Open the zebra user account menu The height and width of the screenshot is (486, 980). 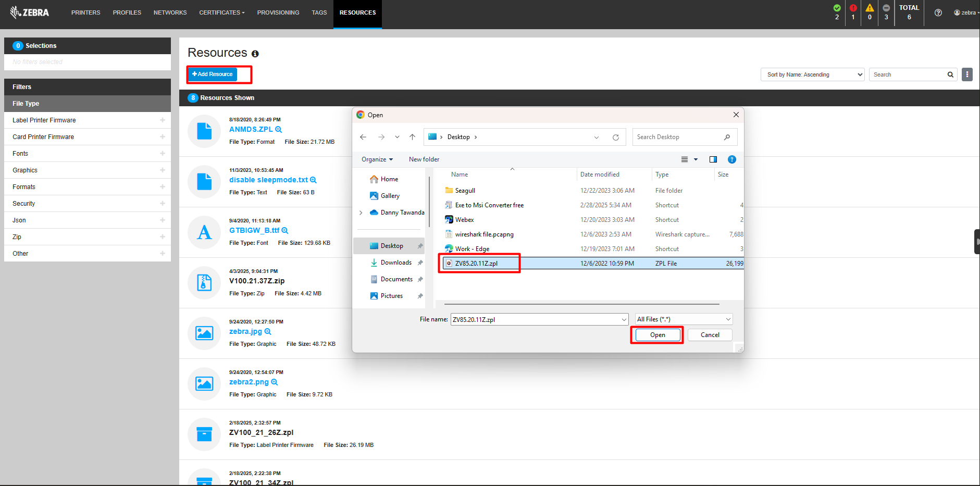pyautogui.click(x=966, y=13)
